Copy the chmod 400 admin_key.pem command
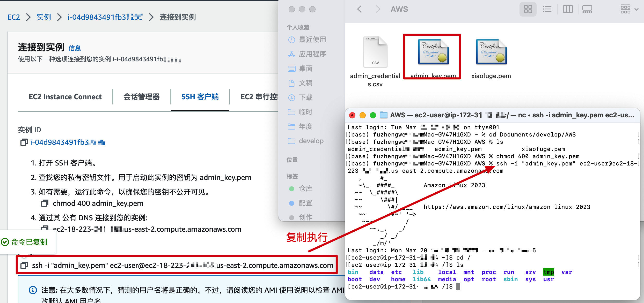 [x=45, y=203]
